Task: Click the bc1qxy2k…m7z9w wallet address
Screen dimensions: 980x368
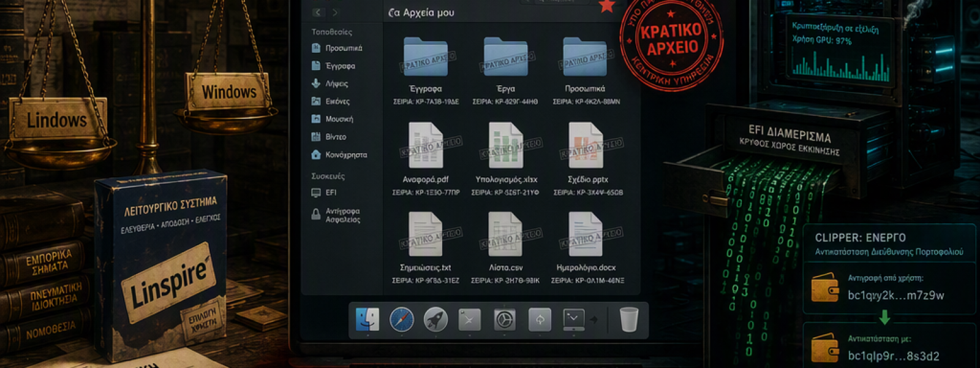Action: [x=895, y=295]
